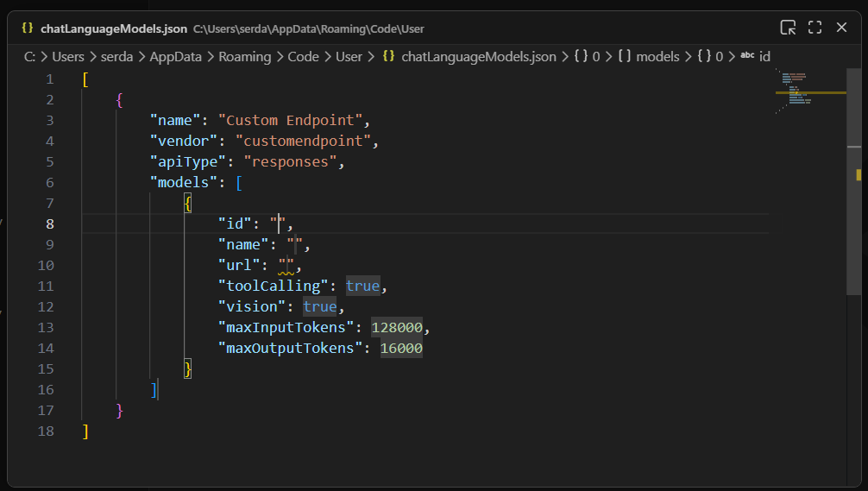
Task: Select breadcrumb 'C:' root
Action: [x=30, y=56]
